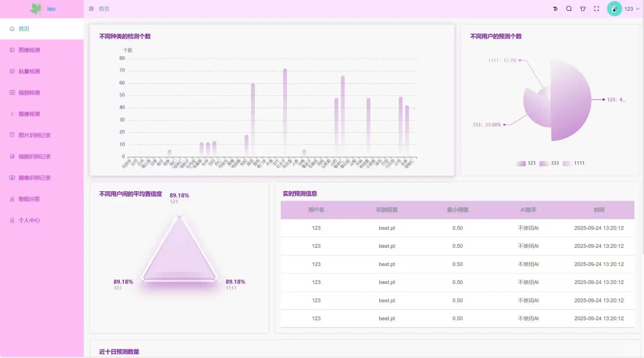Click the theme skin icon in header
Image resolution: width=644 pixels, height=358 pixels.
(x=583, y=9)
